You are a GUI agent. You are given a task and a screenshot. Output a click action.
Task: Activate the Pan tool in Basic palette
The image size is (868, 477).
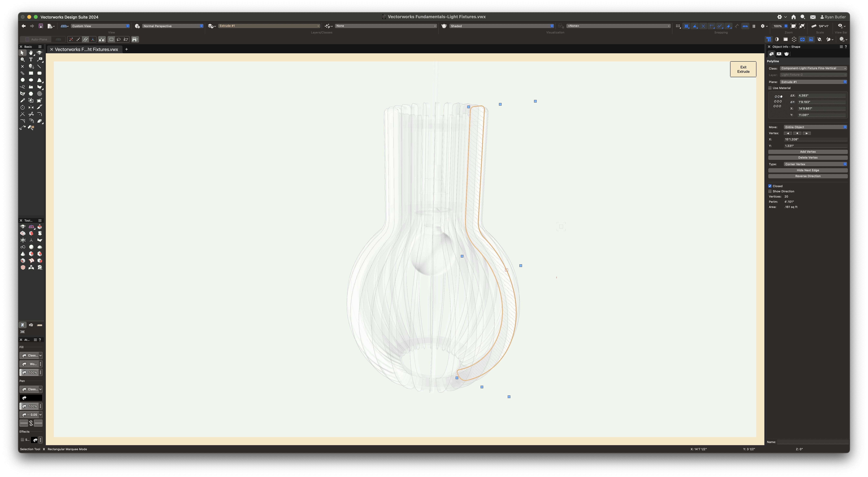tap(31, 53)
